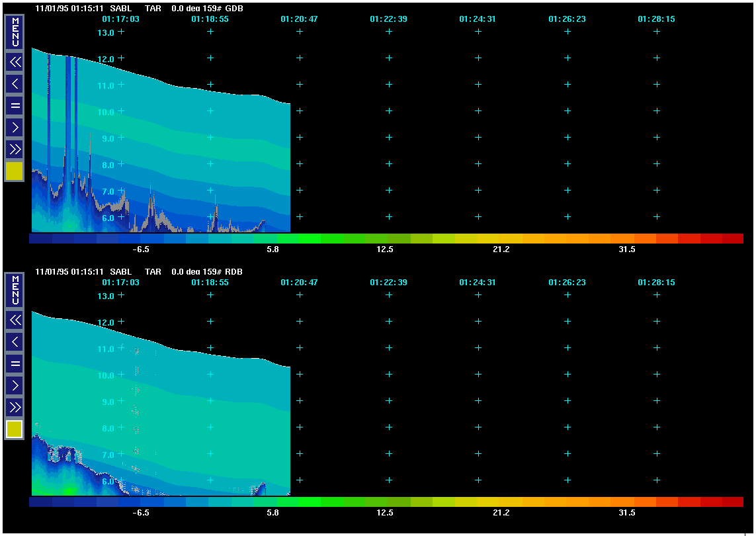This screenshot has height=536, width=756.
Task: Step forward with the RDB panel's single-right arrow
Action: pos(15,385)
